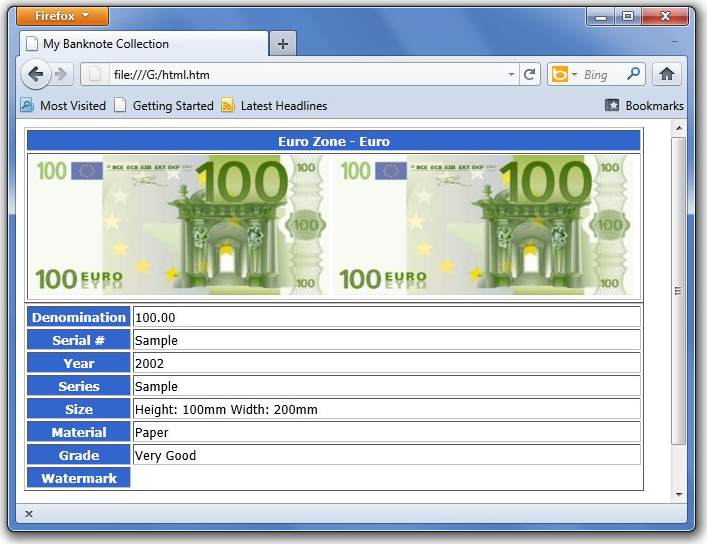Open the Bing search engine dropdown
Screen dimensions: 707x544
(x=564, y=74)
